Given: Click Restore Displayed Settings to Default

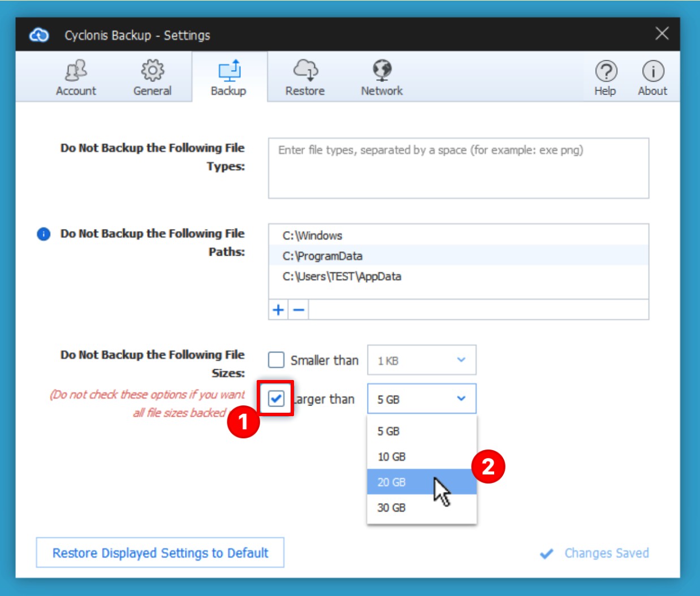Looking at the screenshot, I should coord(160,552).
